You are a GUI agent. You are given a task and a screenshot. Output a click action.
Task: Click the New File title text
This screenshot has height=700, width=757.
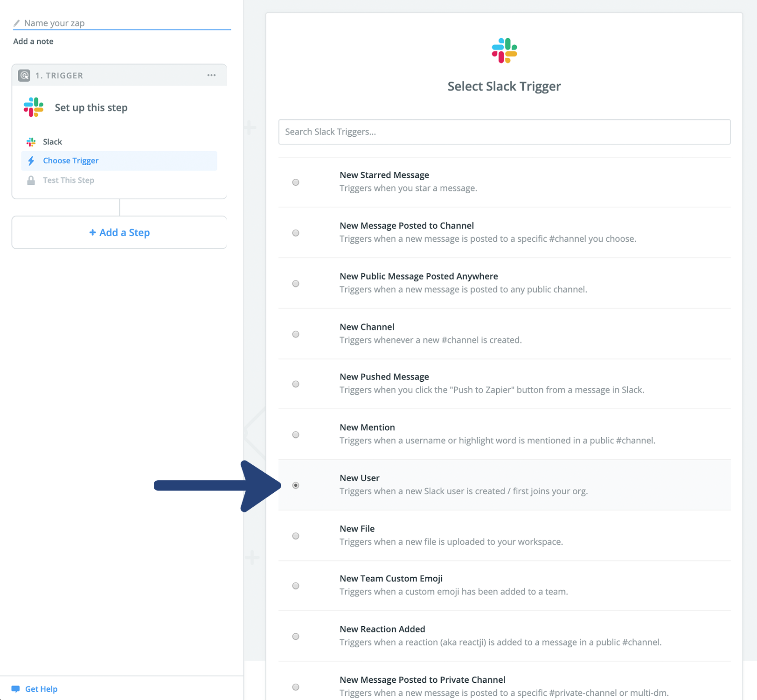pos(357,529)
